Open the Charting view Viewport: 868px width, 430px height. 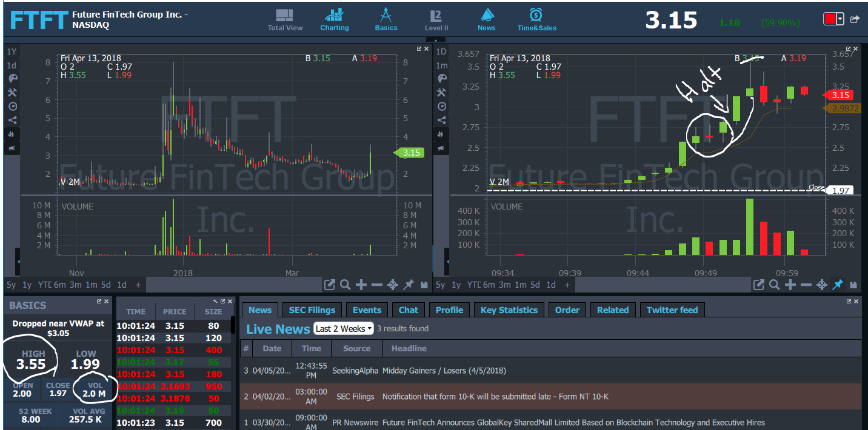334,20
